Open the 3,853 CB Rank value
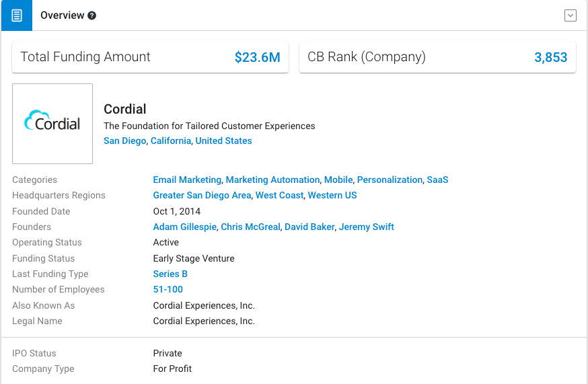Screen dimensions: 588x384 [x=550, y=57]
